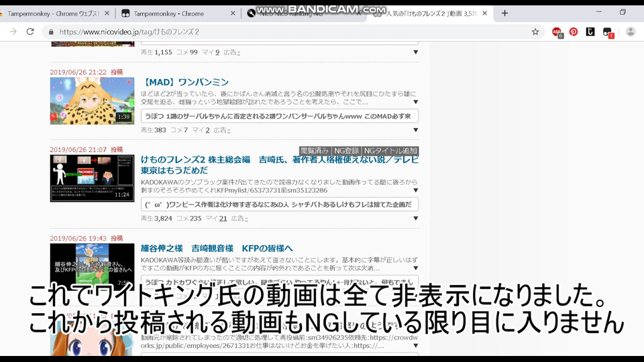Click the 閲覧済み button
Screen dimensions: 644x362
tap(315, 151)
